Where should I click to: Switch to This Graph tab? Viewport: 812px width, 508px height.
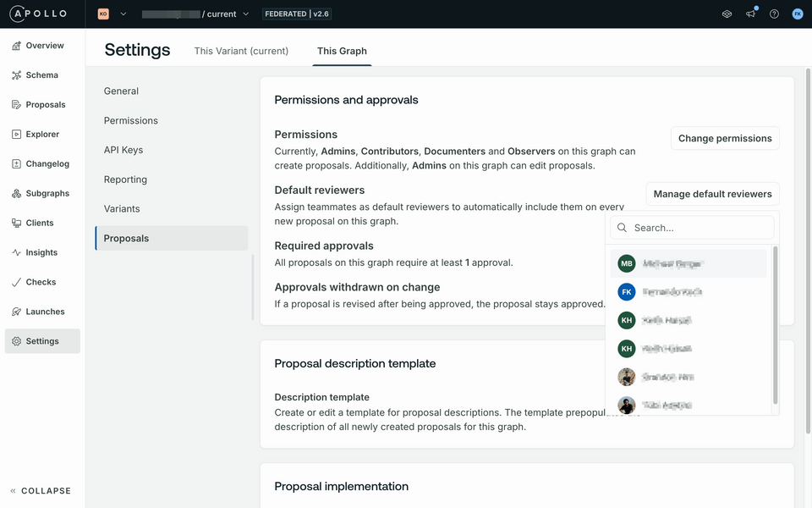pos(342,51)
